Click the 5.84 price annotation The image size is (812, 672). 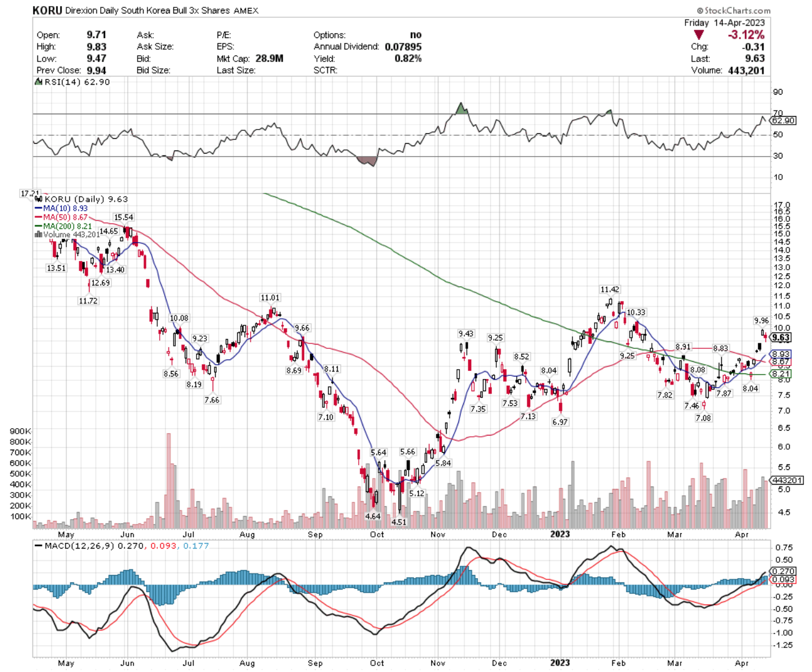coord(443,463)
